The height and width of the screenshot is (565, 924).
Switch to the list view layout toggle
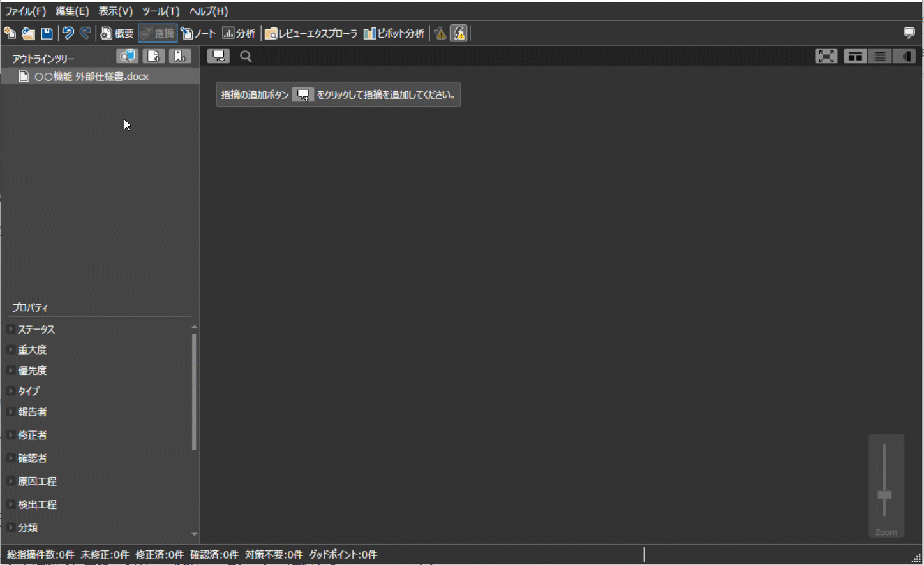[x=879, y=57]
